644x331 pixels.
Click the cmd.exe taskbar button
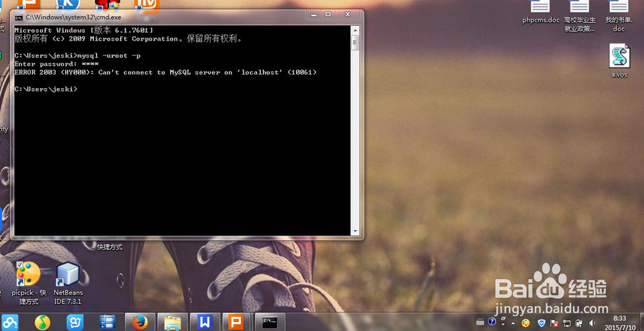click(x=269, y=323)
